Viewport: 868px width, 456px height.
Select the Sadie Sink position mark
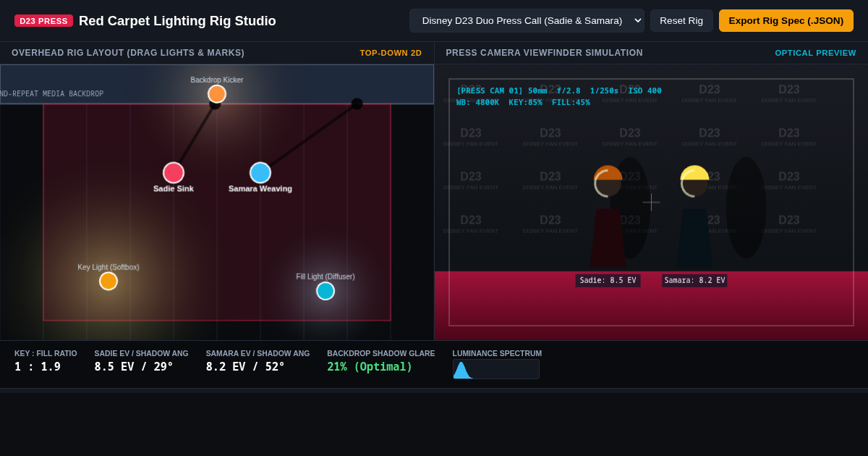point(174,173)
